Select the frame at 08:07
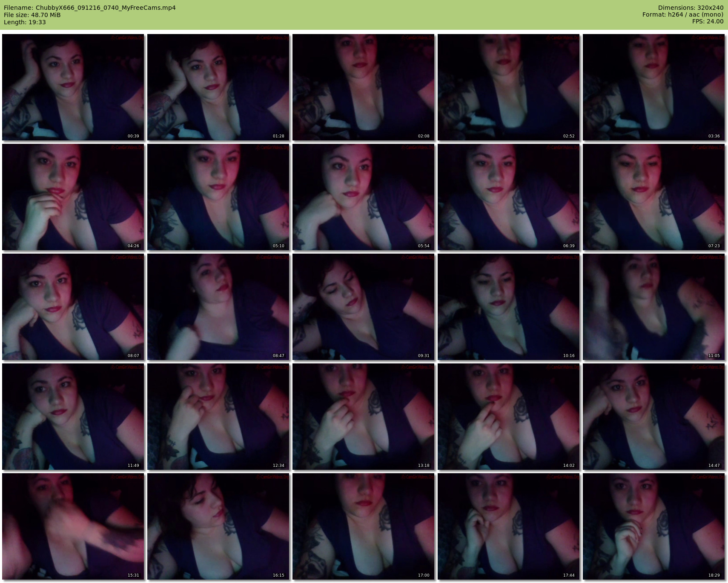This screenshot has width=728, height=583. coord(73,307)
